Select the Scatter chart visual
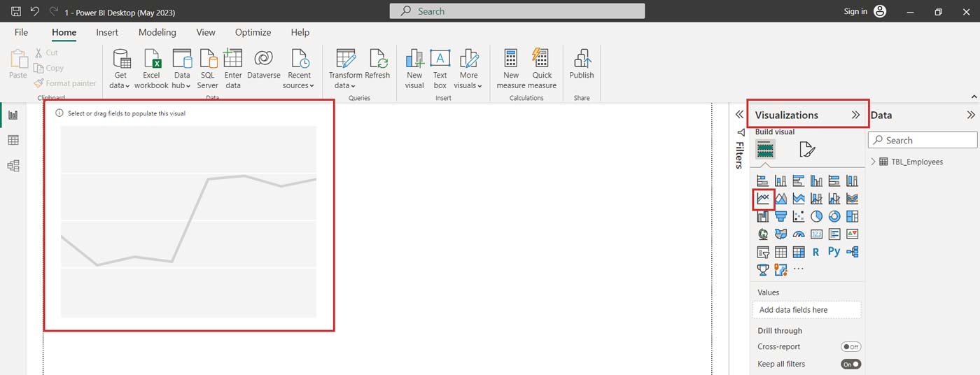The height and width of the screenshot is (375, 980). (799, 216)
